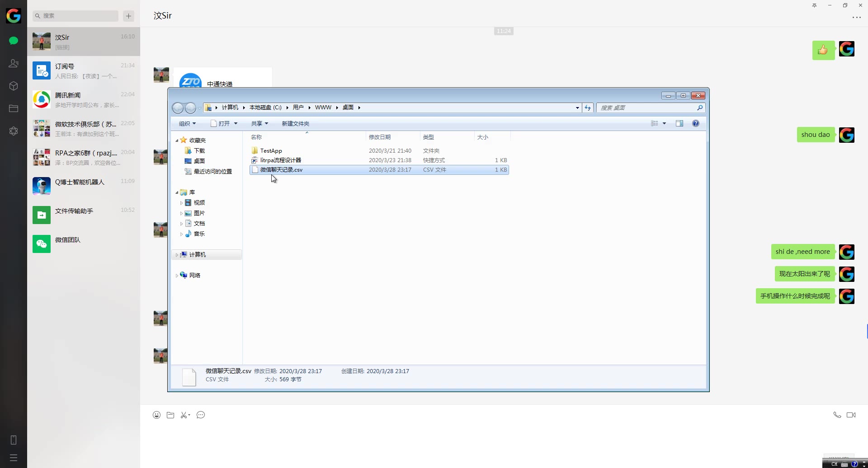Select 桌面 in the favorites tree
868x468 pixels.
pos(195,161)
